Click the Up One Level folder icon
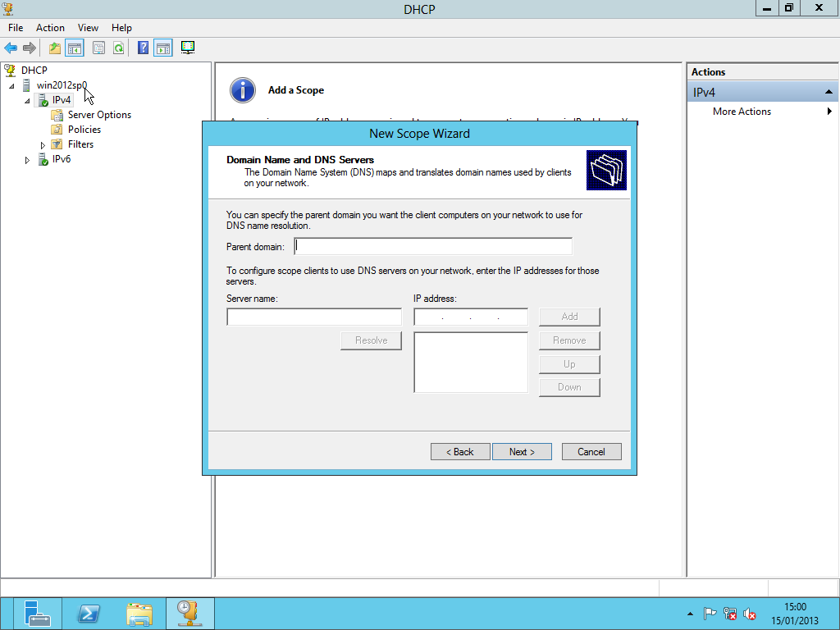Viewport: 840px width, 630px height. (x=55, y=48)
